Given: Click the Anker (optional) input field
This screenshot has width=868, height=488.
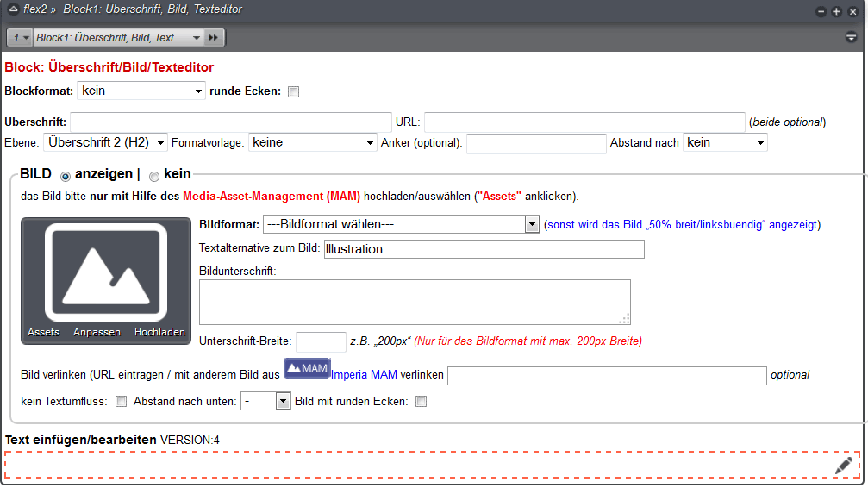Looking at the screenshot, I should click(x=536, y=143).
